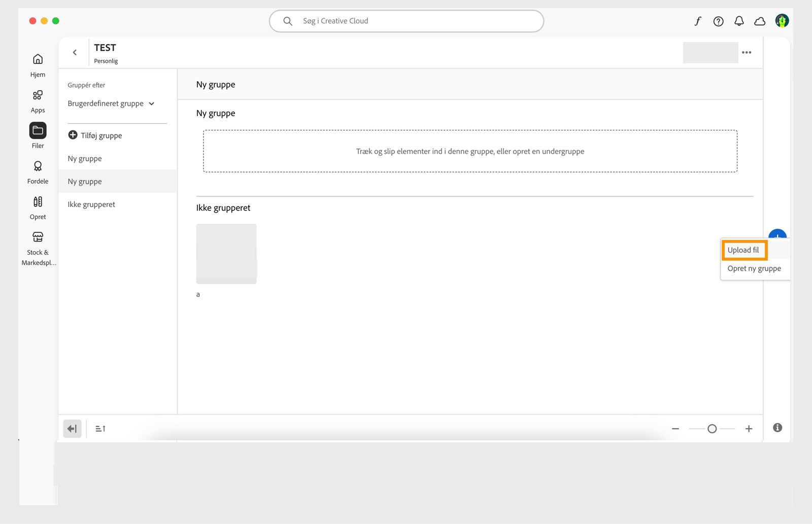Open the fonts f icon
Image resolution: width=812 pixels, height=524 pixels.
tap(698, 21)
